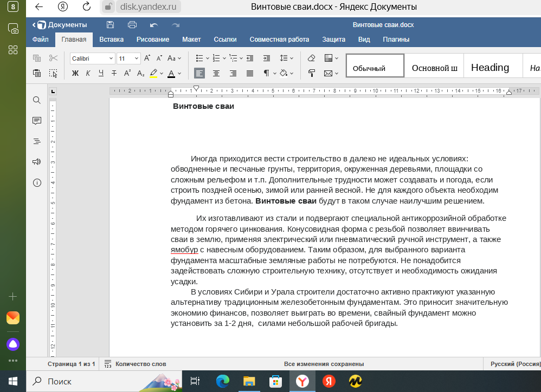Switch to the Ссылки tab
Screen dimensions: 541x392
(x=226, y=40)
